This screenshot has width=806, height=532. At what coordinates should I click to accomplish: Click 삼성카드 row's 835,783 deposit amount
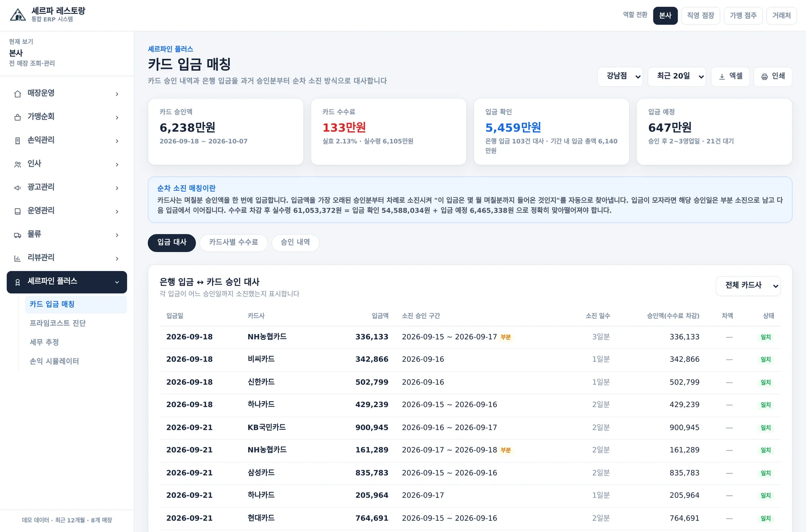click(372, 473)
